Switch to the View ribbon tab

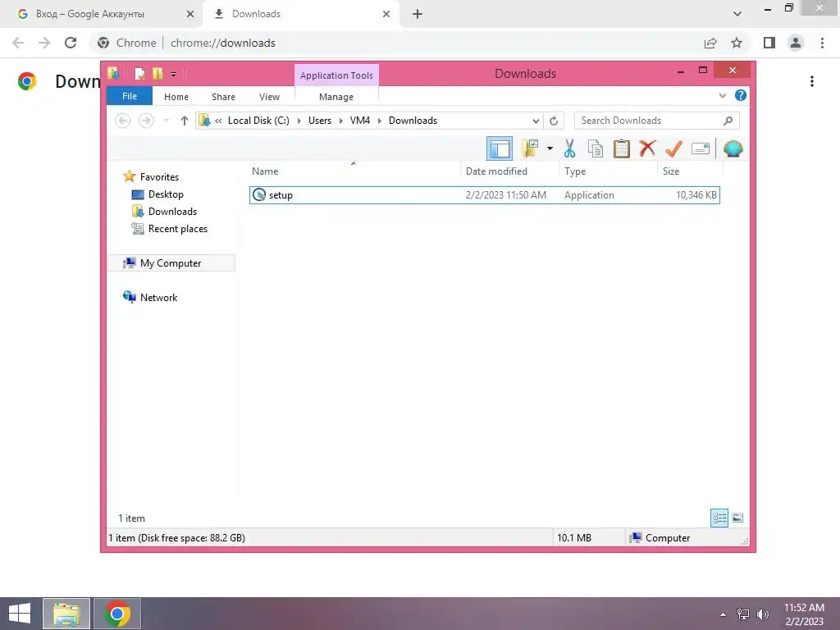[269, 97]
